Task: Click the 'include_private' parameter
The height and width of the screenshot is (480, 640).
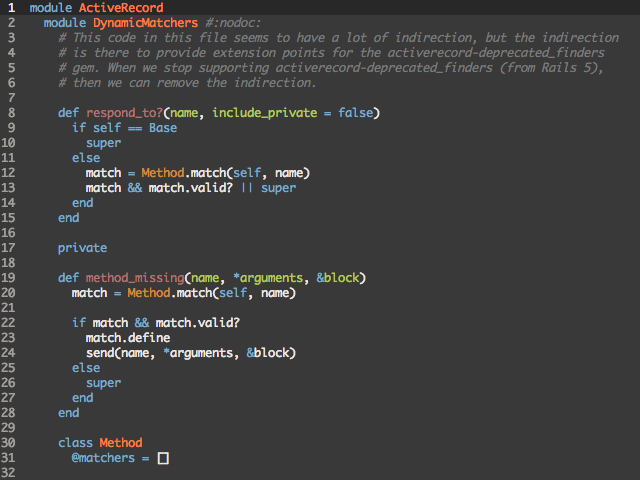Action: [x=264, y=113]
